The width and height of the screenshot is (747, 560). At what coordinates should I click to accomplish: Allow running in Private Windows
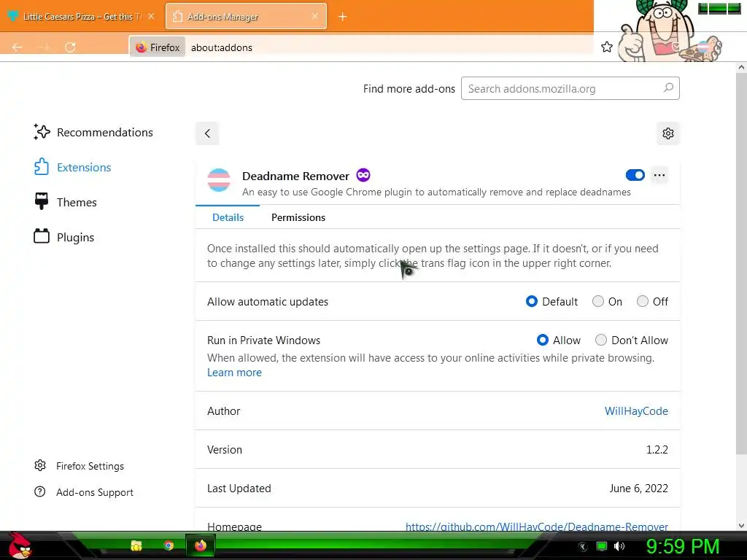click(x=543, y=340)
